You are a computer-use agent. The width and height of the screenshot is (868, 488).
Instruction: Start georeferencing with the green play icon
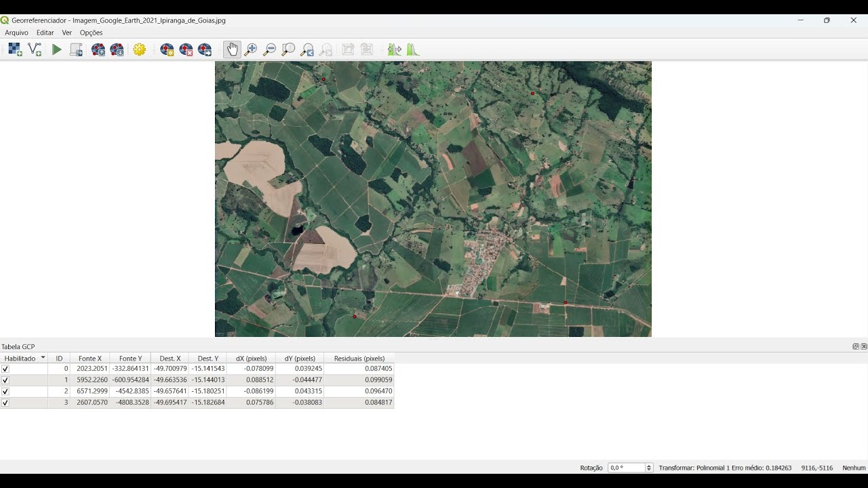coord(57,49)
